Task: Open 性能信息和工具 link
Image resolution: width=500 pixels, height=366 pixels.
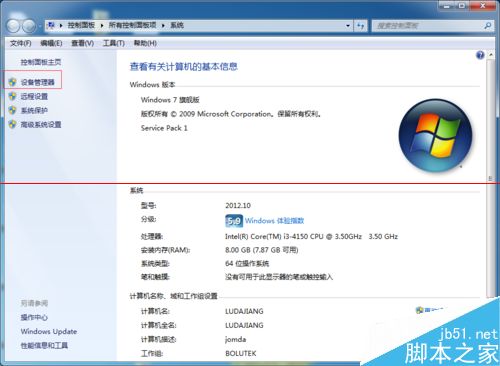Action: 44,345
